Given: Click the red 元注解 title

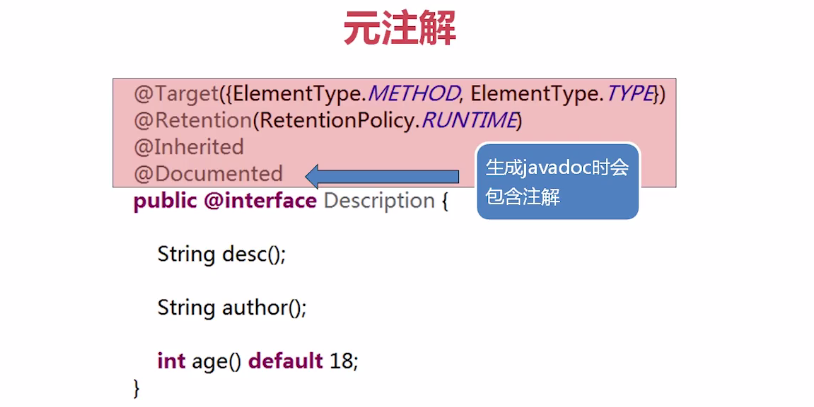Looking at the screenshot, I should (x=400, y=28).
